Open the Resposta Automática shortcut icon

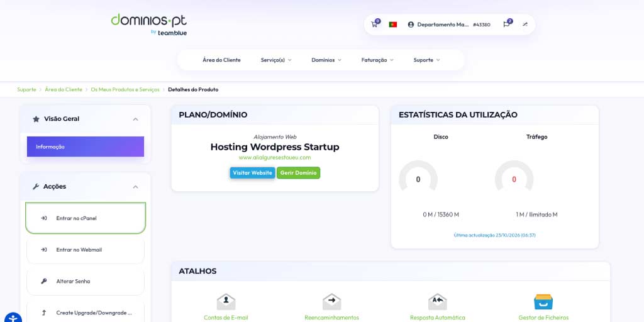tap(438, 301)
